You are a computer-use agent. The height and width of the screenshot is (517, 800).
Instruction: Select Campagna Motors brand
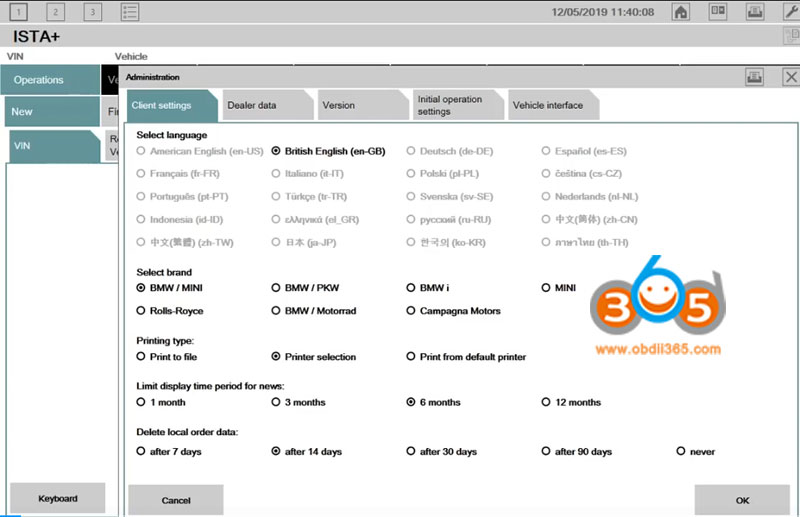click(454, 311)
